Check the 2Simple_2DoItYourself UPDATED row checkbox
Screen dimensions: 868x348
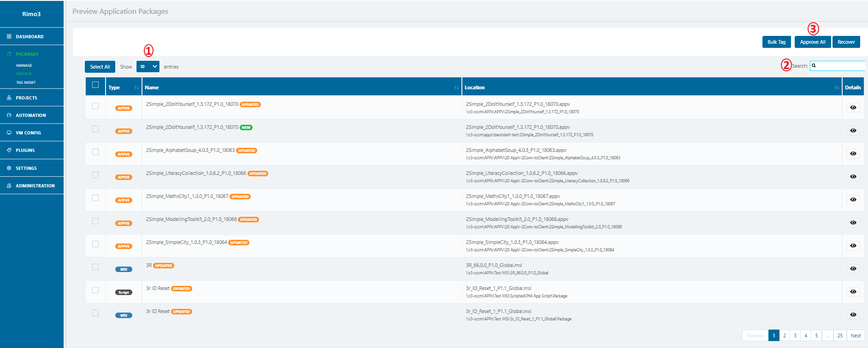[95, 106]
